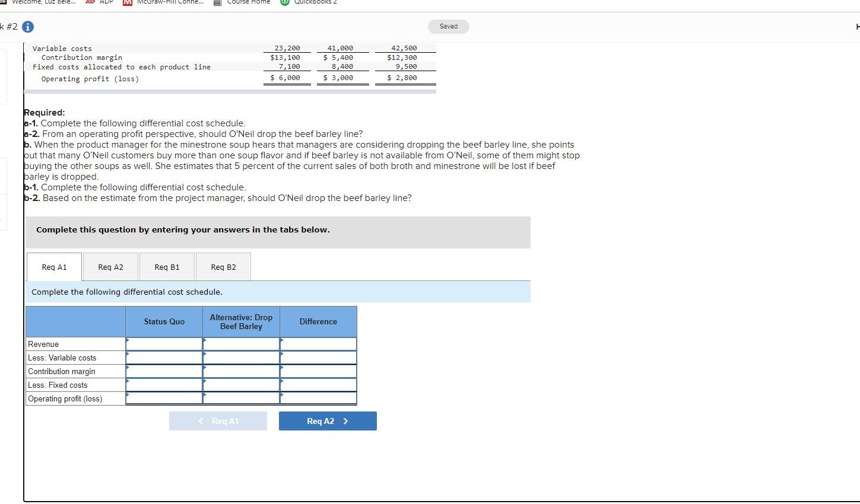The width and height of the screenshot is (860, 504).
Task: Click the Saved status pill
Action: [448, 26]
